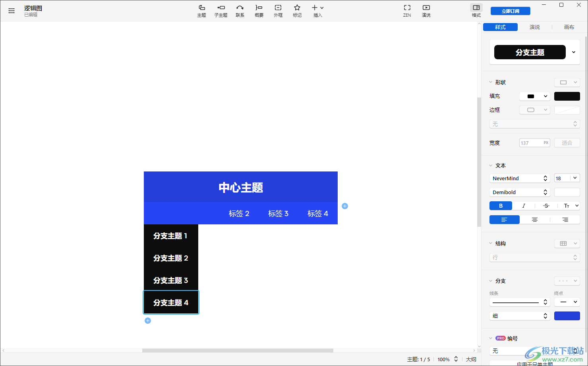Toggle bold text formatting
Screen dimensions: 588x366
(501, 206)
